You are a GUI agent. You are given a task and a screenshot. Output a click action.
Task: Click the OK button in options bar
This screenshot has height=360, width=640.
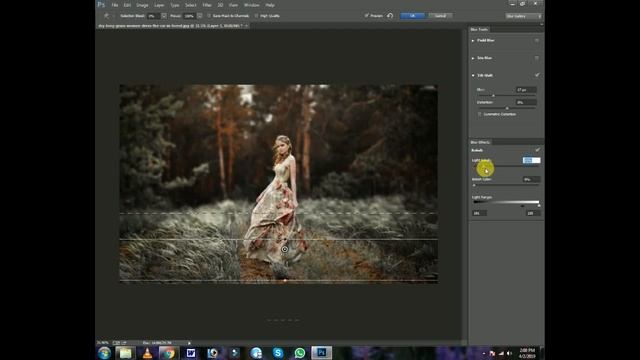[412, 16]
